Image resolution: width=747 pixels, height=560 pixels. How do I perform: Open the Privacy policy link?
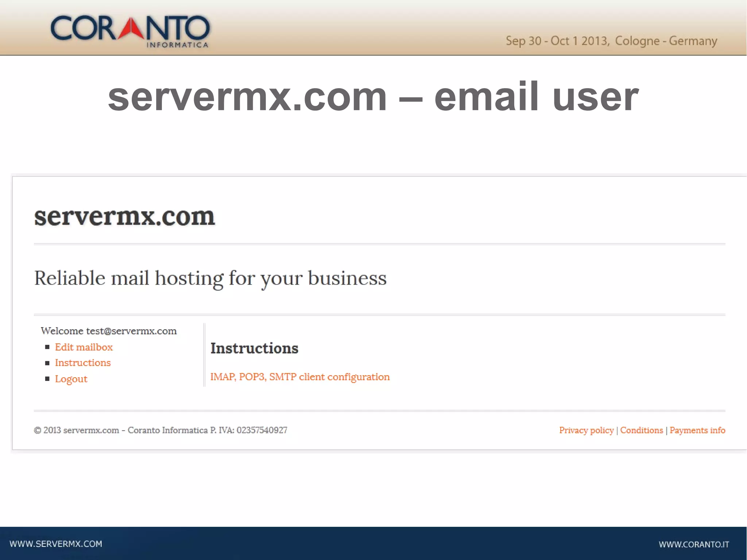point(587,430)
